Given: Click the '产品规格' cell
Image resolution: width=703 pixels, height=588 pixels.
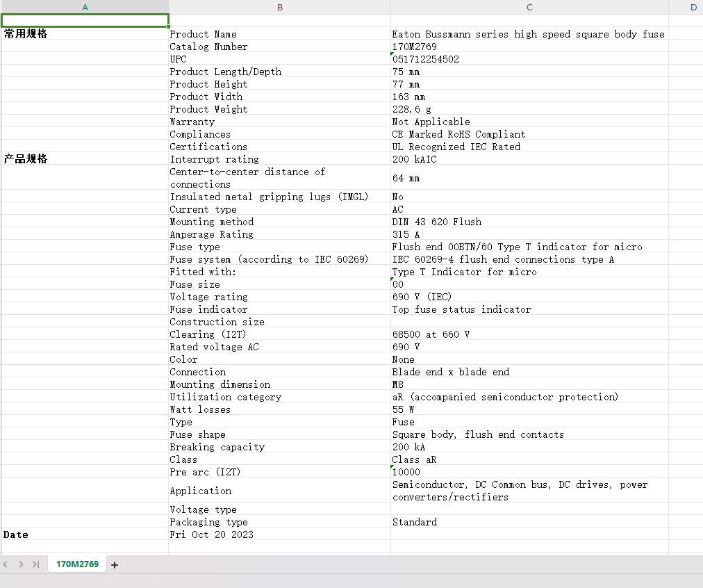Looking at the screenshot, I should pos(85,158).
